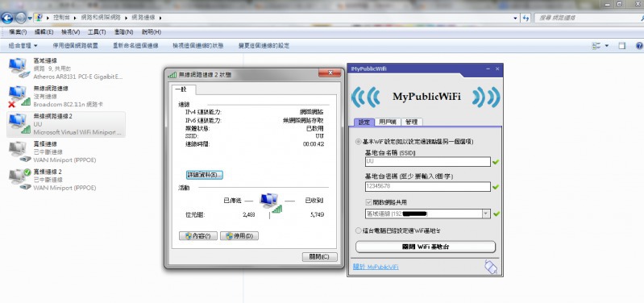Open the view options dropdown arrow

point(607,46)
